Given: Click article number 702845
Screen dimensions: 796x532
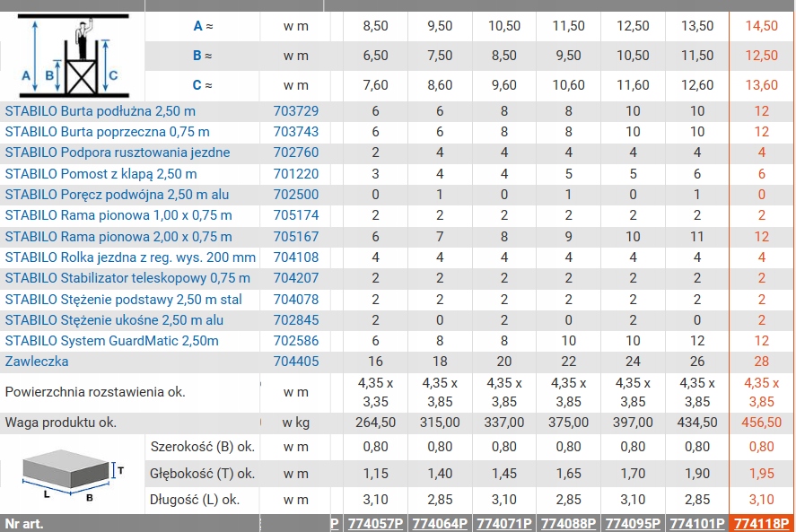Looking at the screenshot, I should point(296,320).
